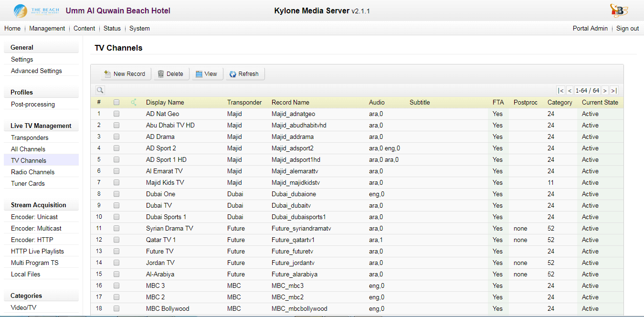
Task: Go to the previous page of records
Action: (570, 91)
